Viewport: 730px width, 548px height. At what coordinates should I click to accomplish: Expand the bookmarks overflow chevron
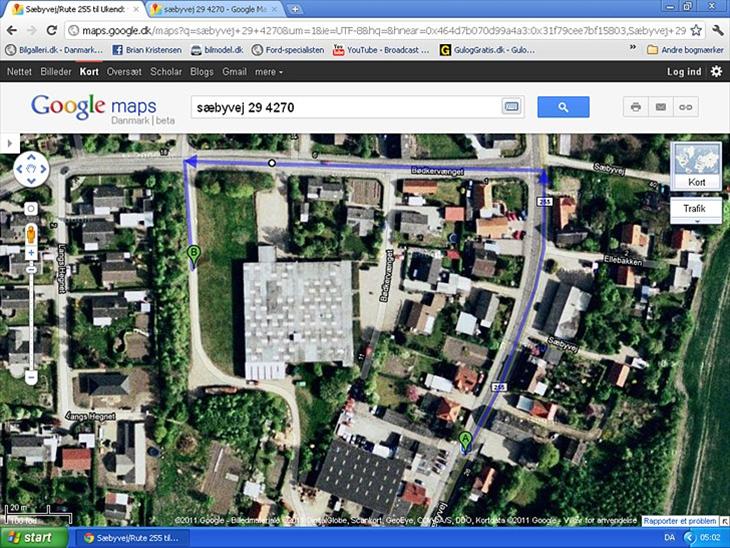pos(634,48)
